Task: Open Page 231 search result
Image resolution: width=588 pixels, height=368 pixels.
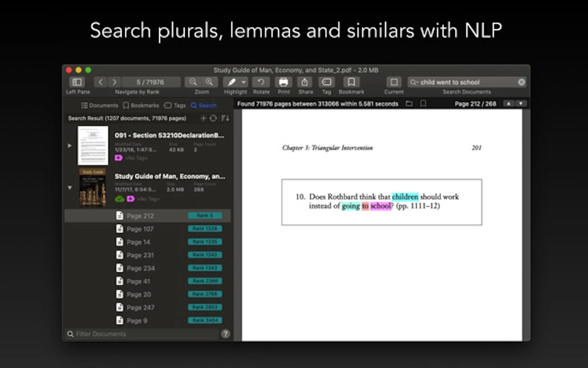Action: (147, 255)
